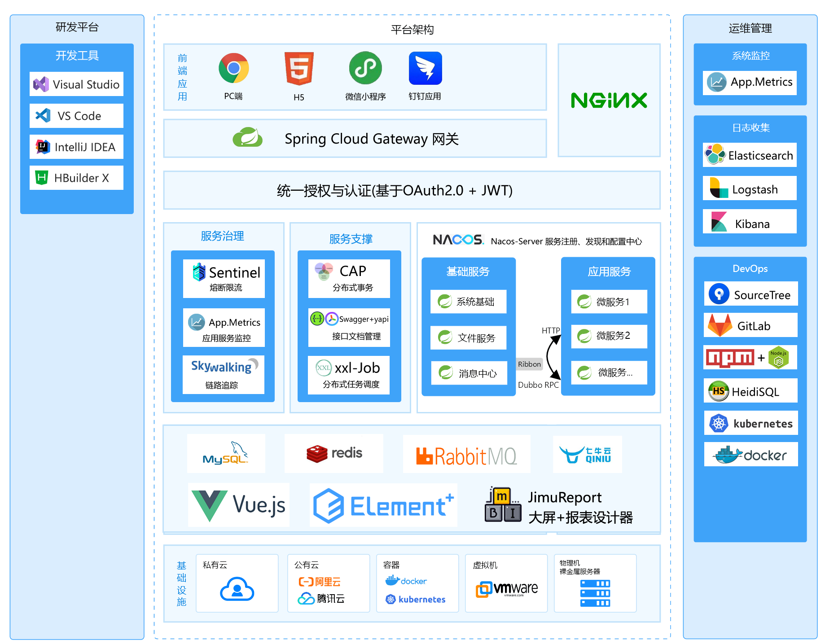The width and height of the screenshot is (825, 644).
Task: Click the Spring leaf gateway icon
Action: [247, 137]
